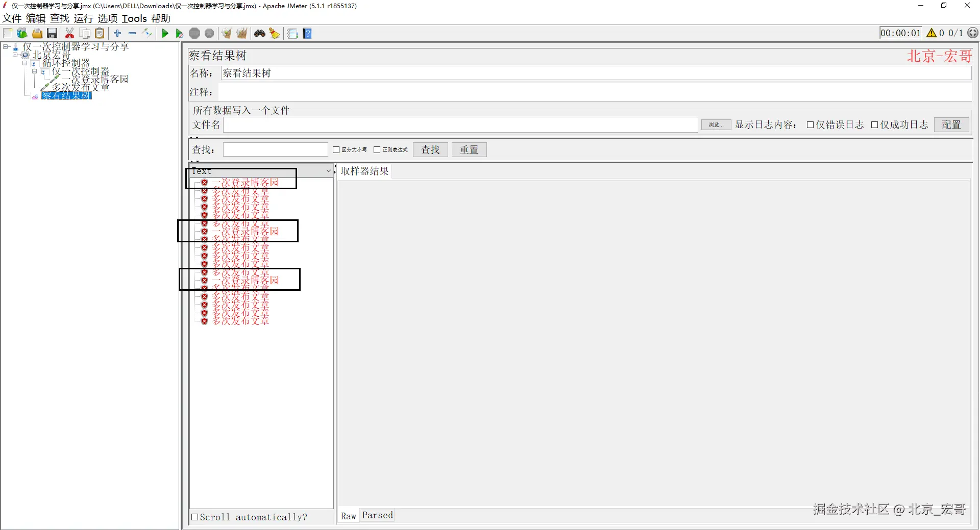980x530 pixels.
Task: Stop the test with the stop-sign icon
Action: point(194,34)
